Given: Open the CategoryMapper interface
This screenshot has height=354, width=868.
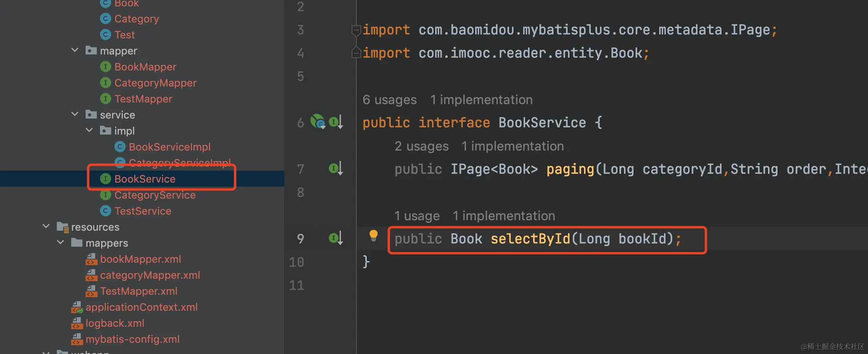Looking at the screenshot, I should pyautogui.click(x=155, y=83).
